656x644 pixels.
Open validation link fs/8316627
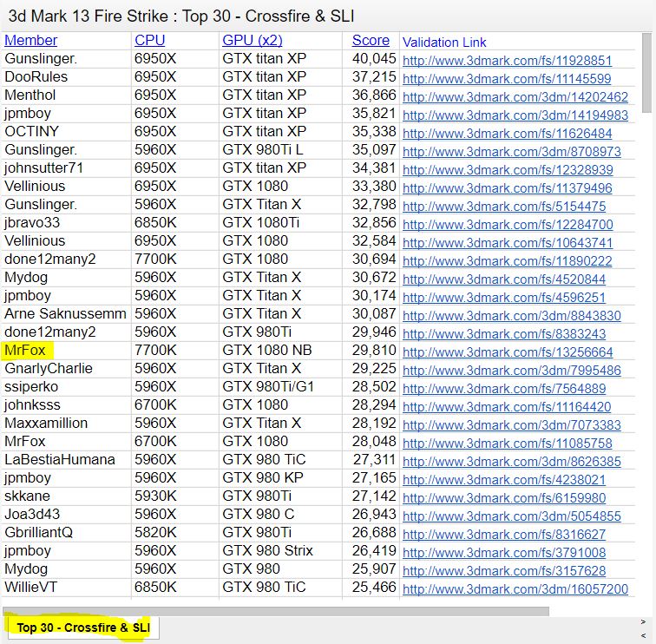point(503,535)
